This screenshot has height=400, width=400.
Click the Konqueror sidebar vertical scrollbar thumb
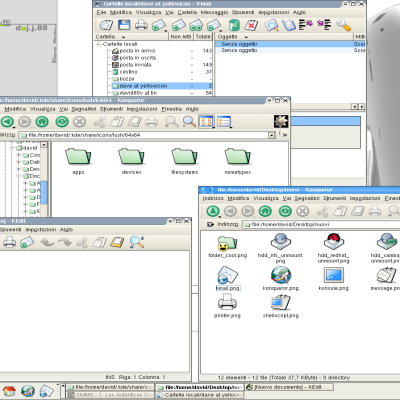(44, 192)
